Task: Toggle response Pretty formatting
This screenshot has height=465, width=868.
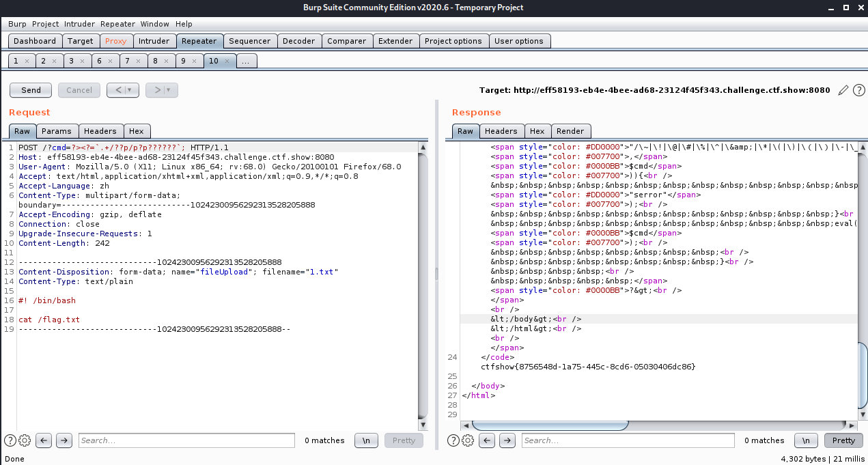Action: tap(843, 440)
